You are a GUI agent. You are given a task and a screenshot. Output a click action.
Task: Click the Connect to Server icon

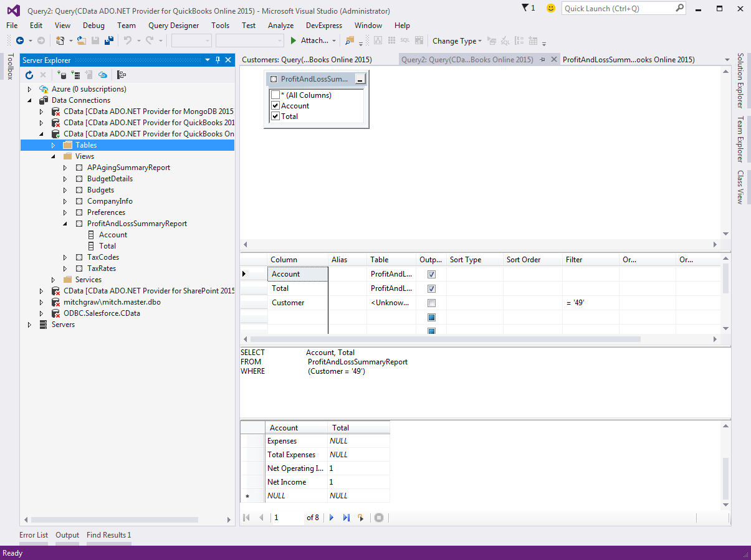click(75, 75)
